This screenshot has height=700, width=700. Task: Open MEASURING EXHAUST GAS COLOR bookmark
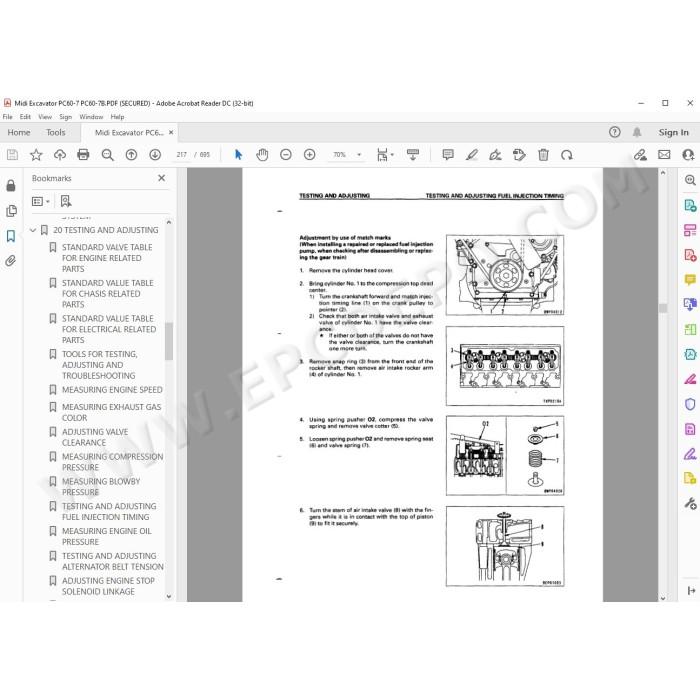click(112, 412)
